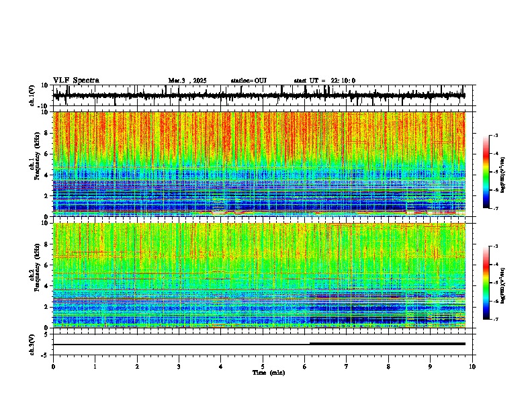Click the time axis tick label "1"
The width and height of the screenshot is (532, 411).
pyautogui.click(x=95, y=367)
